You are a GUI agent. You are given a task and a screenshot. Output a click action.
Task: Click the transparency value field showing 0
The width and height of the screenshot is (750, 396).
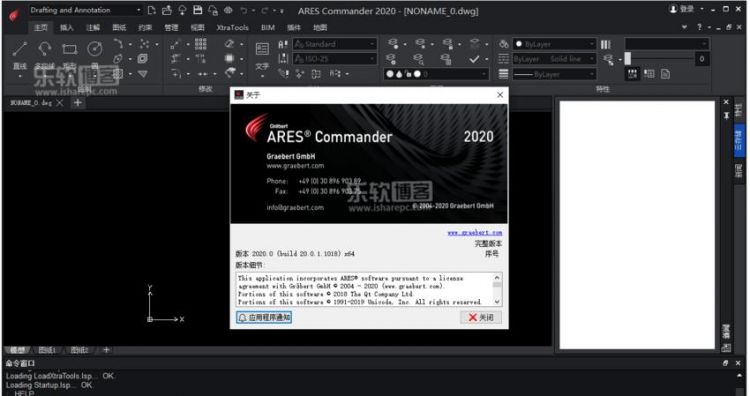point(702,59)
